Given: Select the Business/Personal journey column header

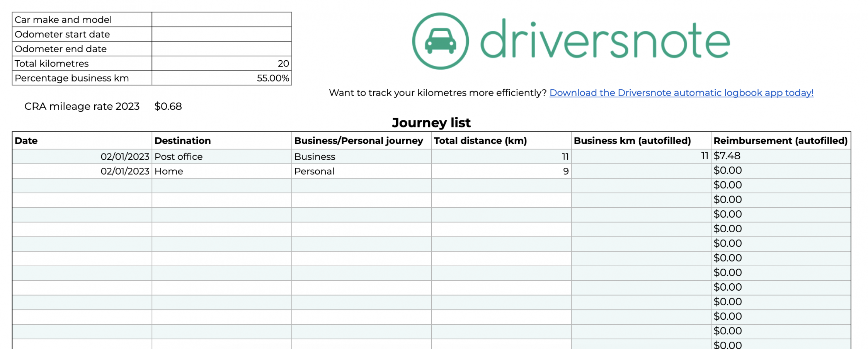Looking at the screenshot, I should coord(362,141).
